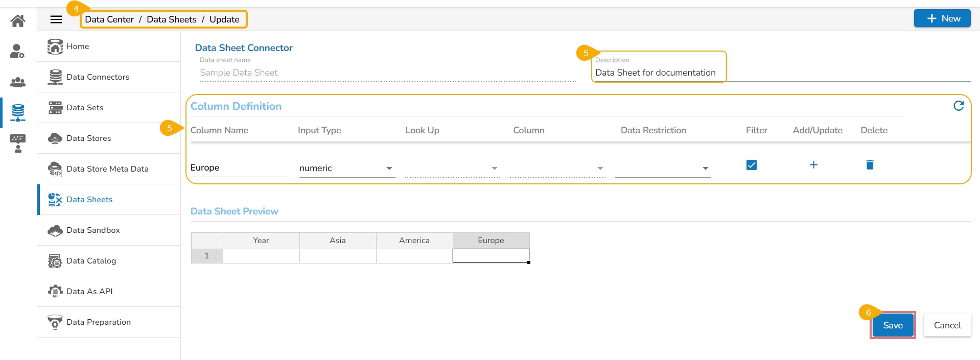980x360 pixels.
Task: Select the Europe cell in preview row 1
Action: coord(491,256)
